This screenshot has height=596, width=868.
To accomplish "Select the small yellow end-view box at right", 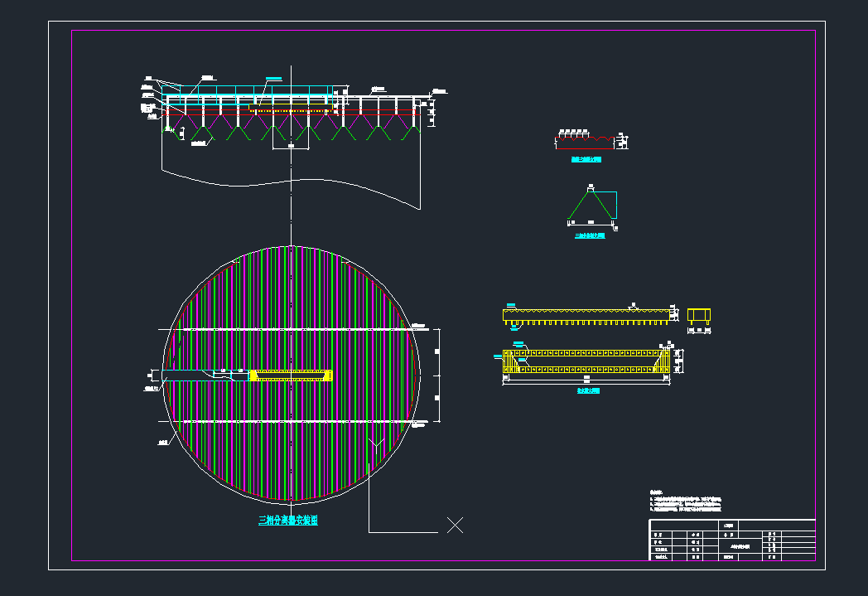I will click(699, 316).
